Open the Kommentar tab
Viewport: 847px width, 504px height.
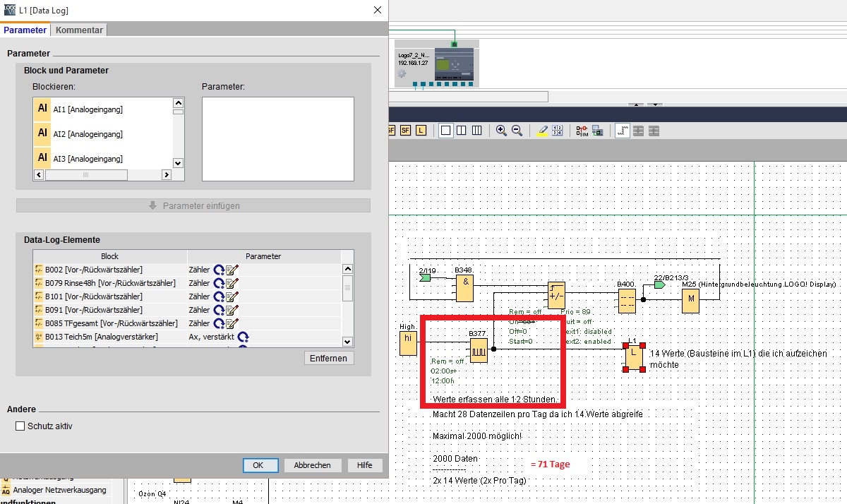(79, 30)
